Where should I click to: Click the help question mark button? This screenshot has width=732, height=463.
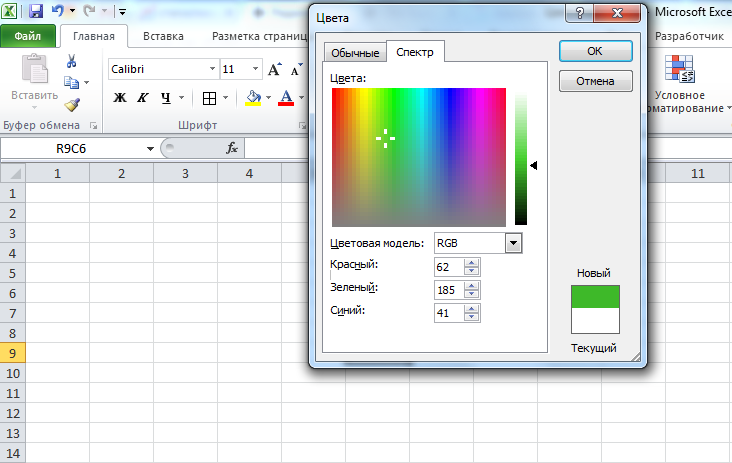580,13
